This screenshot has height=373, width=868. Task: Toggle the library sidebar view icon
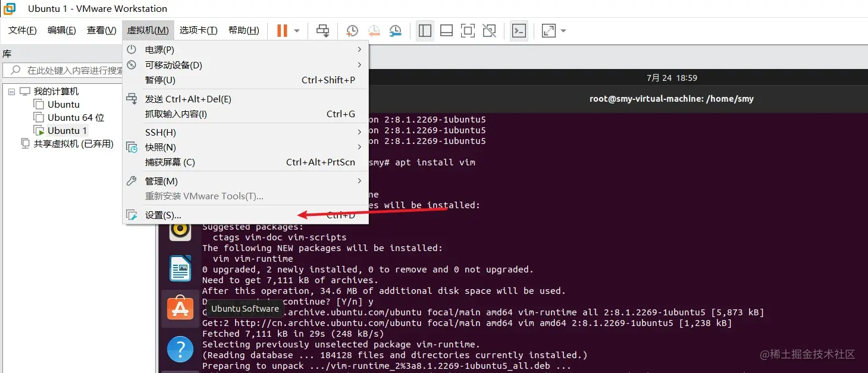point(425,30)
